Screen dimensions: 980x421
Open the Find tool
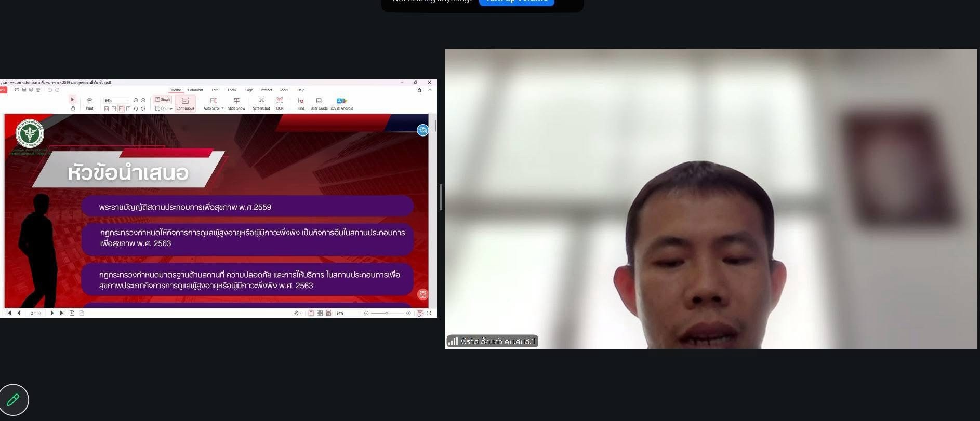(x=301, y=103)
